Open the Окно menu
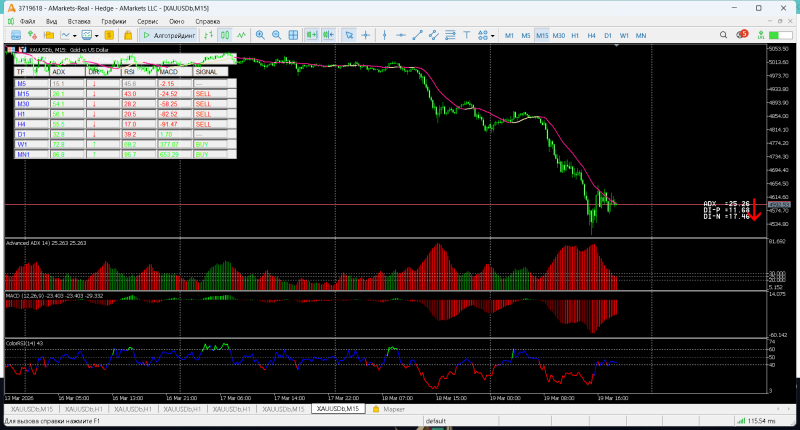 (x=177, y=21)
